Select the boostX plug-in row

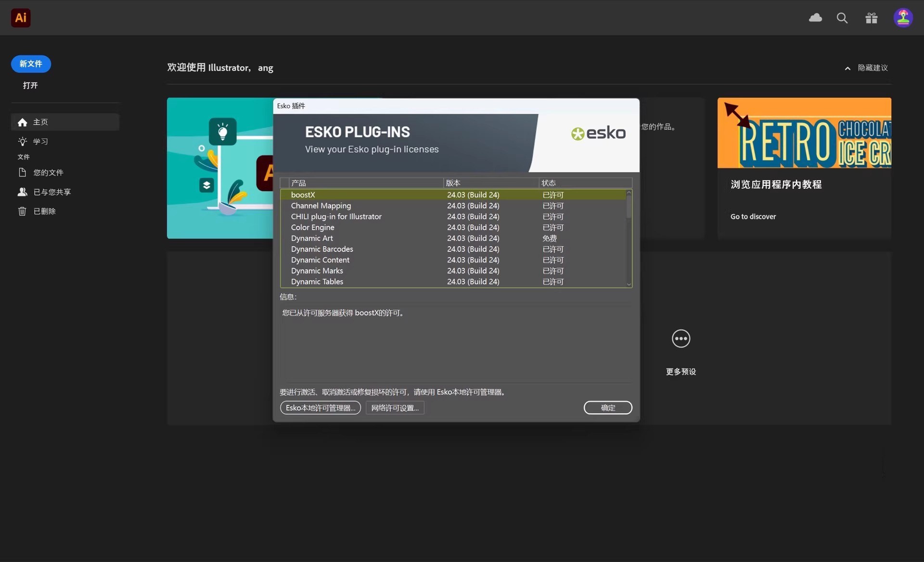[x=453, y=195]
